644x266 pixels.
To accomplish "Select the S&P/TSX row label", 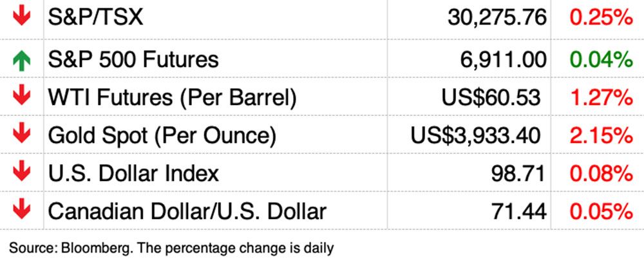I will click(95, 17).
